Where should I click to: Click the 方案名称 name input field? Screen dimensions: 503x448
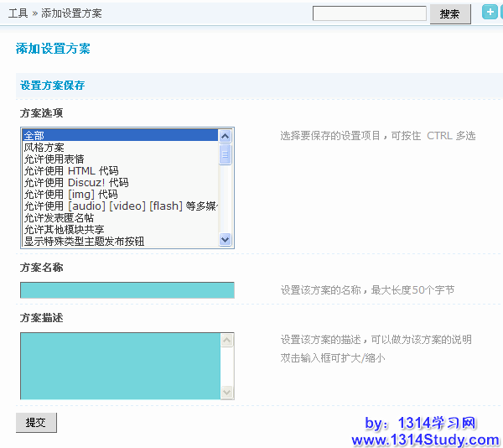click(127, 290)
